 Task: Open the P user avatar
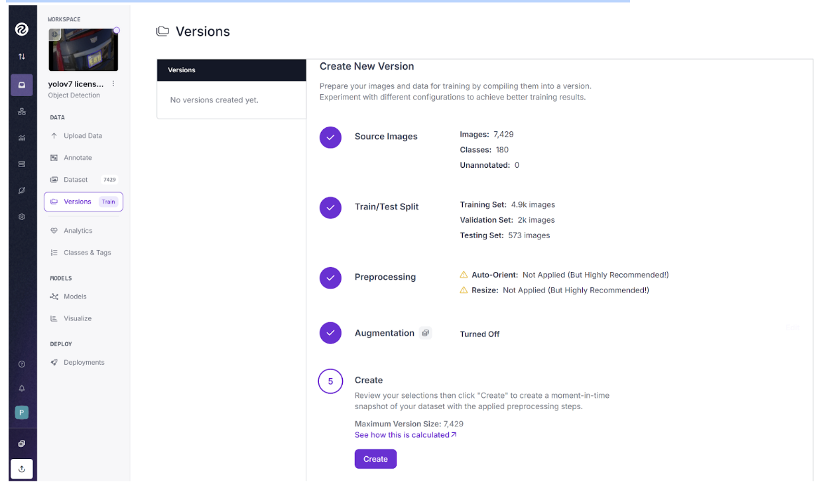(22, 412)
